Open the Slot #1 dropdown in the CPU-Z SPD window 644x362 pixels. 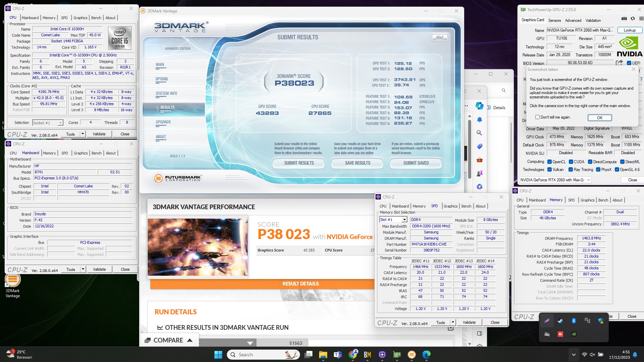pyautogui.click(x=393, y=220)
